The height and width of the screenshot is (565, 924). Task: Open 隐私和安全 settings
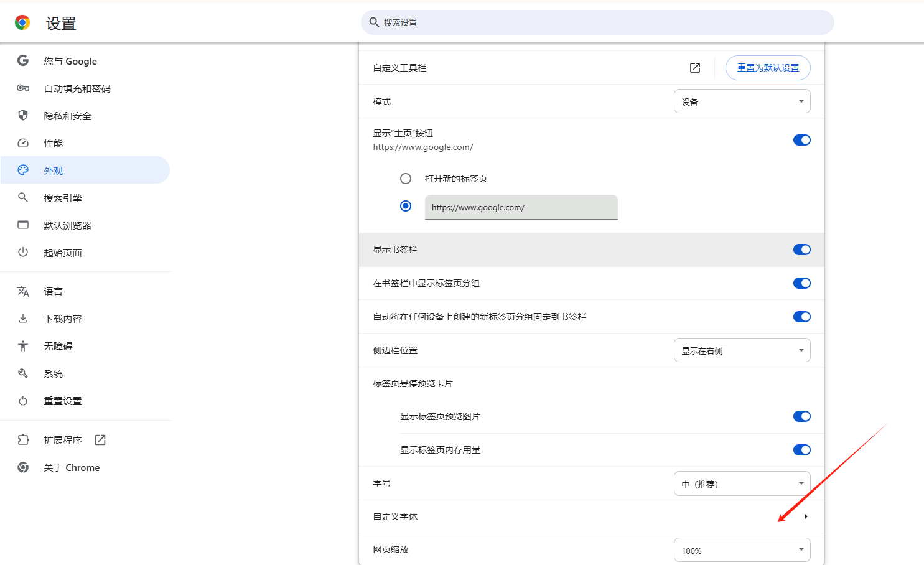point(85,116)
